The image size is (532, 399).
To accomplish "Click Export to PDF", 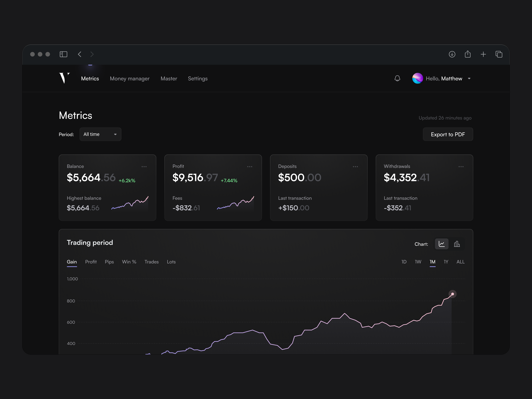I will point(448,134).
